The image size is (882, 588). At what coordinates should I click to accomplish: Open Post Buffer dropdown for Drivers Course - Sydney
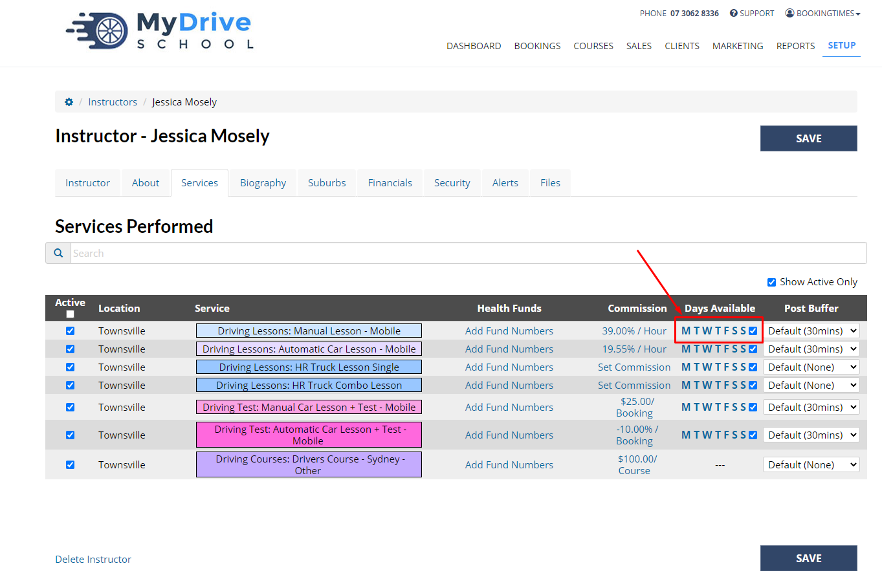pyautogui.click(x=811, y=464)
